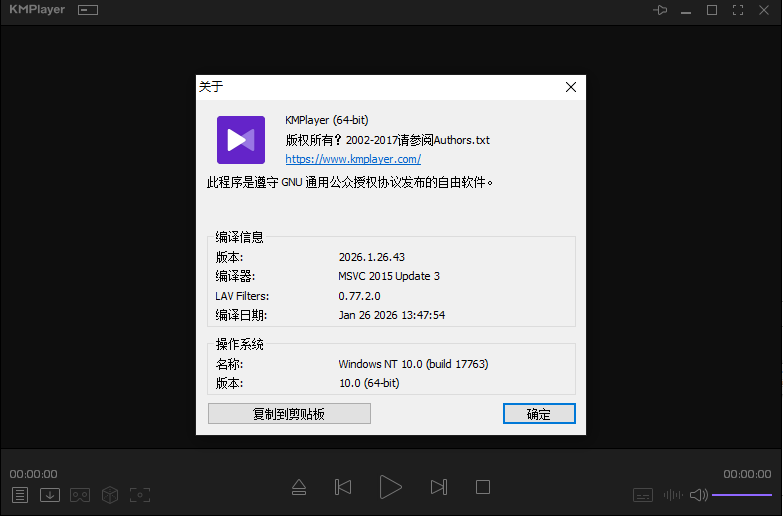Open the 3D cube settings icon
Viewport: 783px width, 517px height.
click(x=110, y=495)
